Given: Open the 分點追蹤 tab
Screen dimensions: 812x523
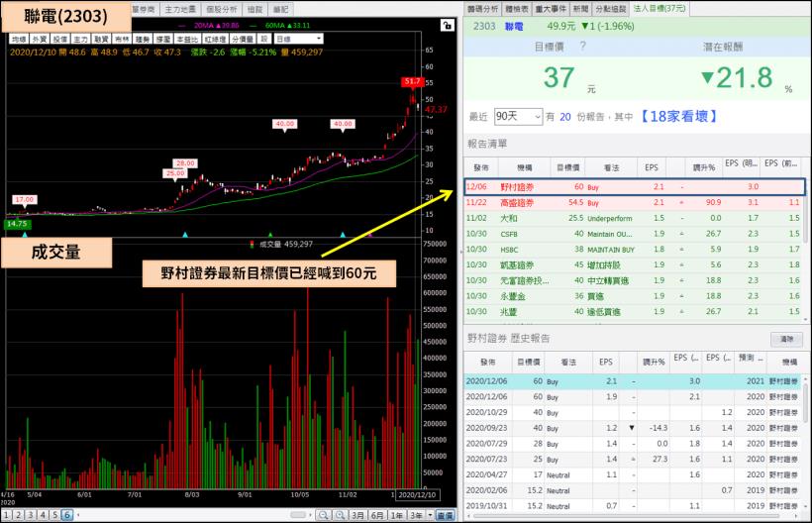Looking at the screenshot, I should (611, 9).
